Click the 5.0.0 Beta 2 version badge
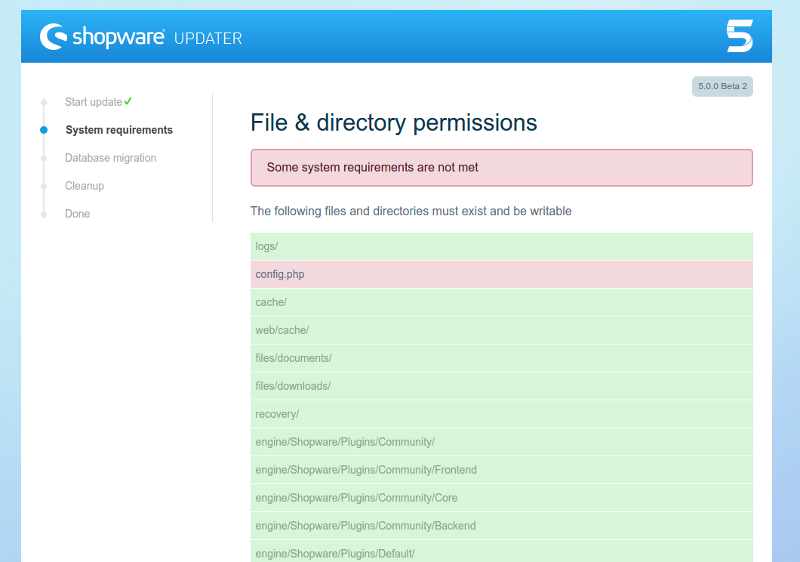Screen dimensions: 800x562 pyautogui.click(x=721, y=87)
